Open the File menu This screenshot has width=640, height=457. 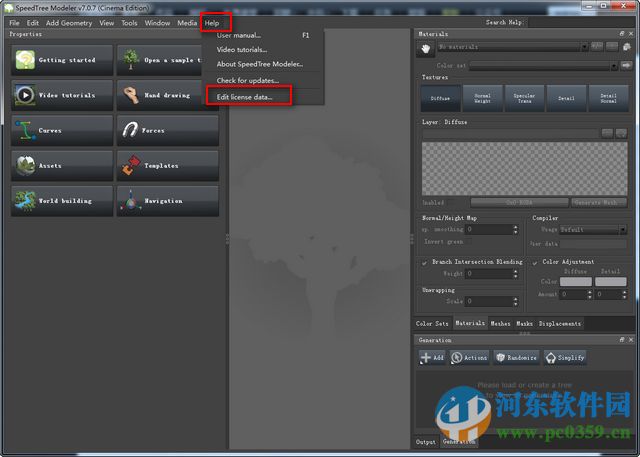(x=14, y=23)
